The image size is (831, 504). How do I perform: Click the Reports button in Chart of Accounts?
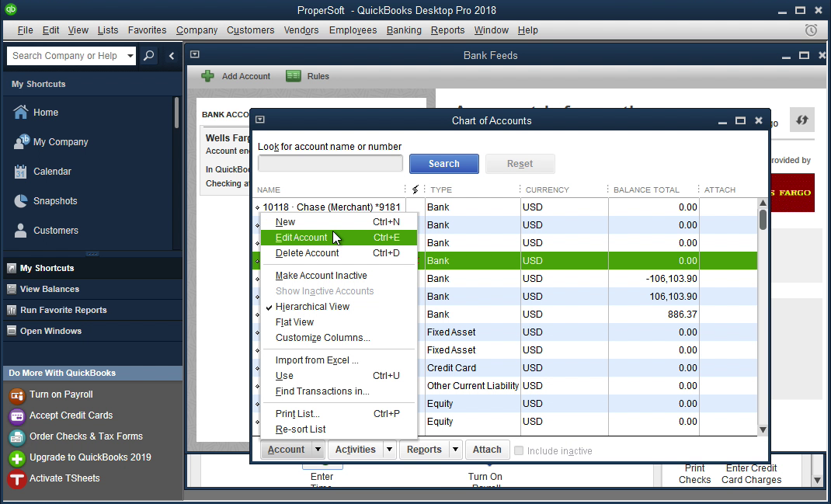coord(424,450)
